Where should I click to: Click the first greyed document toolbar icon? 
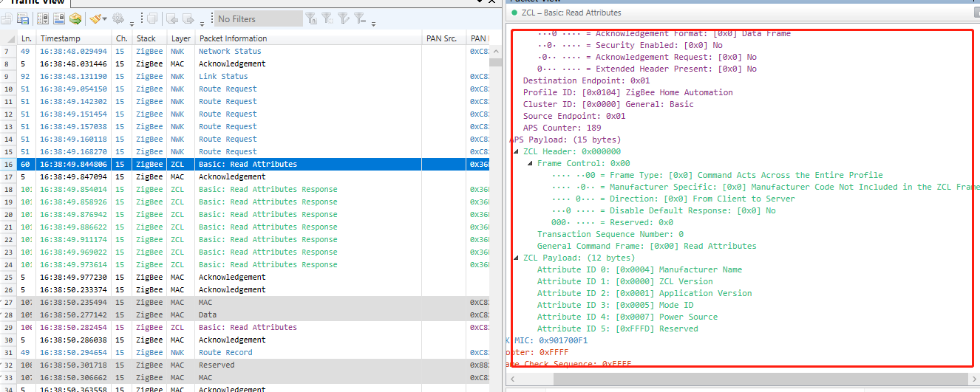click(7, 18)
